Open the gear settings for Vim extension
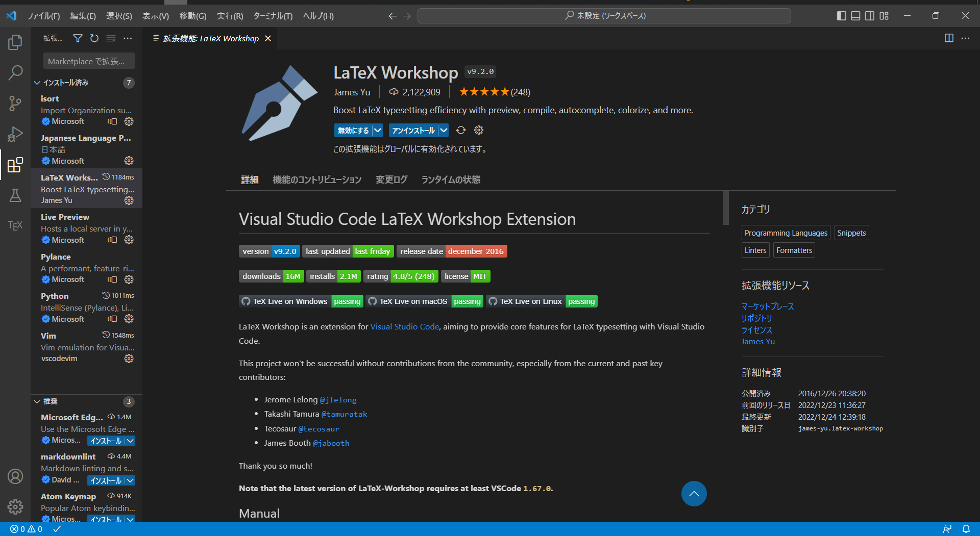Screen dimensions: 980x536 129,359
